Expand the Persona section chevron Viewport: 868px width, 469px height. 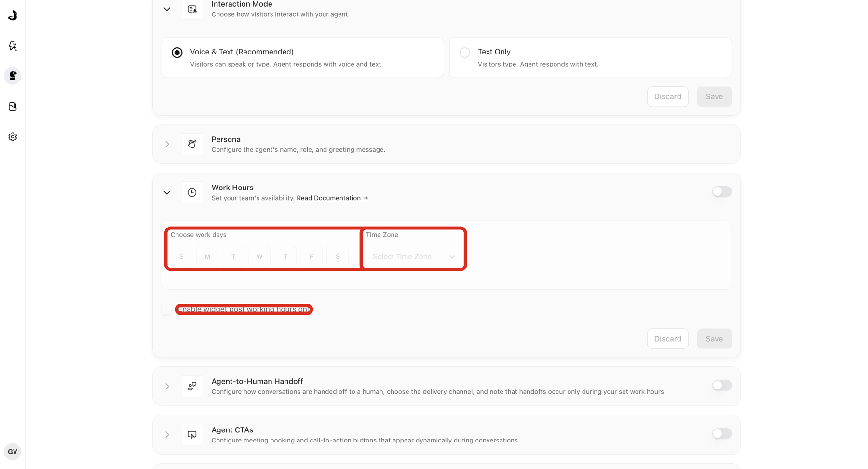click(x=167, y=144)
